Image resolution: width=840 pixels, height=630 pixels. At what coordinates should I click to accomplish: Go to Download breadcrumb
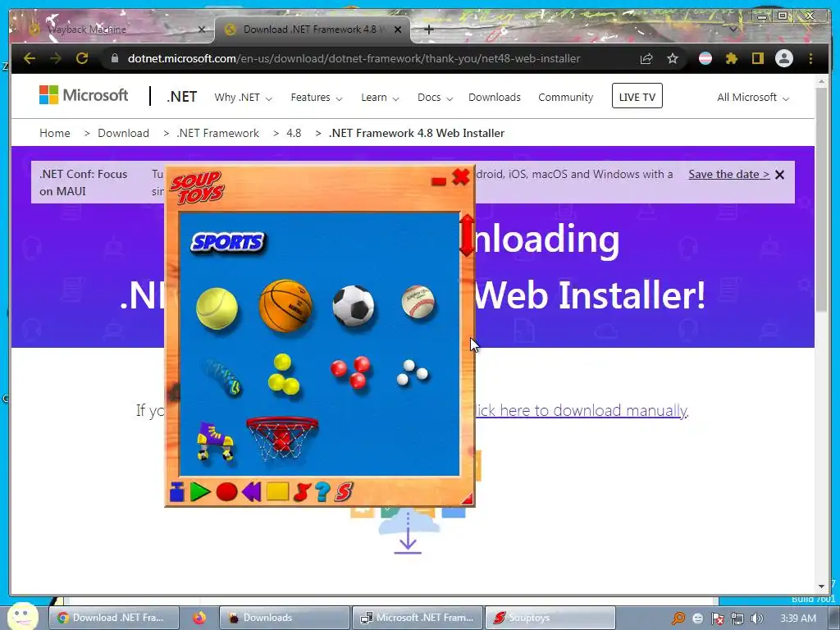pyautogui.click(x=123, y=133)
